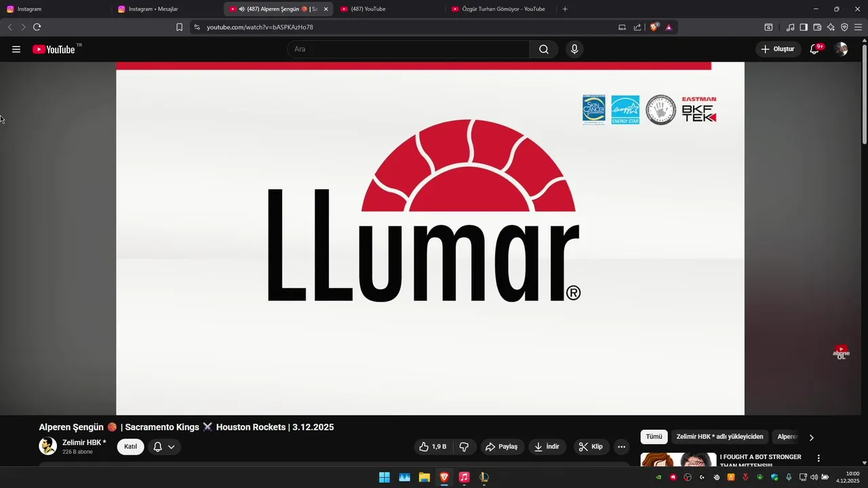Go to the YouTube home logo
The width and height of the screenshot is (868, 488).
(54, 49)
